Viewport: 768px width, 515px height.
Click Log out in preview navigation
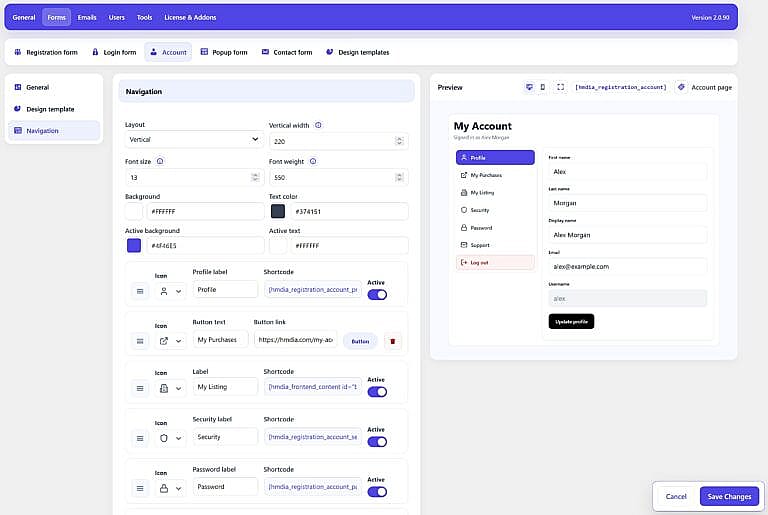495,262
